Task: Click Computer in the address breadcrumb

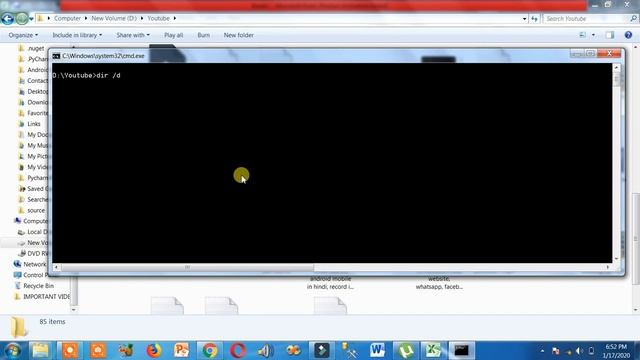Action: (x=67, y=18)
